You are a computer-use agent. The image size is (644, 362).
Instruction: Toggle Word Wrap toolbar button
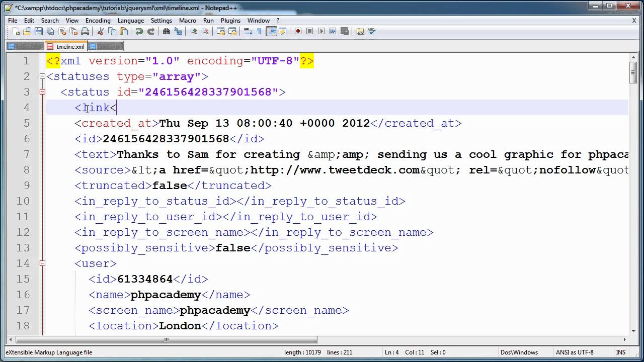pos(247,31)
